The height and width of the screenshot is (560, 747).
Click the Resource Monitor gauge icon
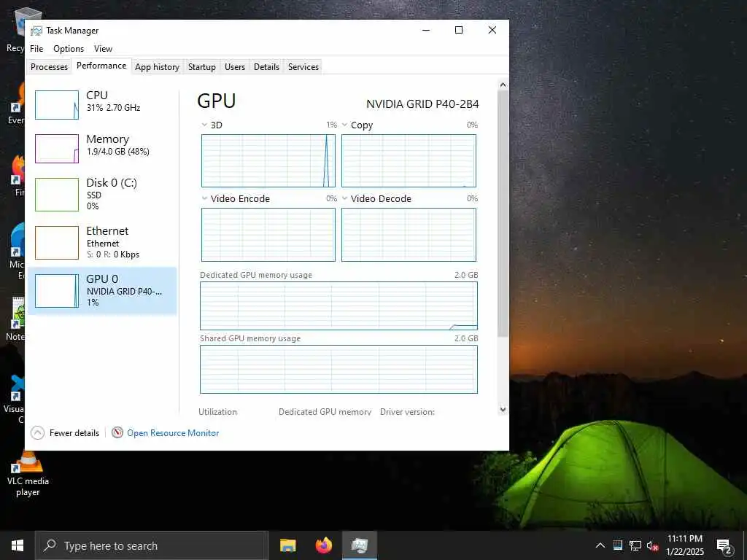pyautogui.click(x=117, y=432)
